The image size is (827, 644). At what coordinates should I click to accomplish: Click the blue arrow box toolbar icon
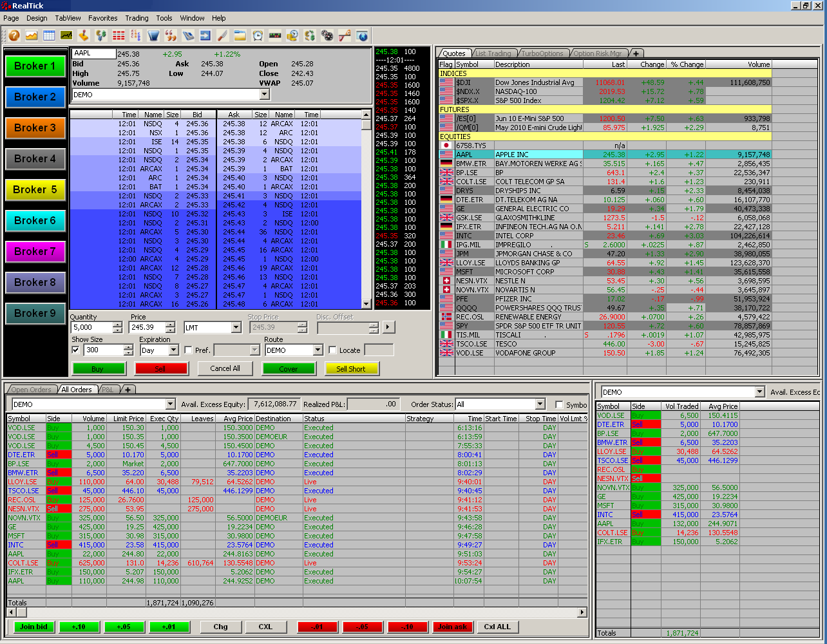pos(205,35)
